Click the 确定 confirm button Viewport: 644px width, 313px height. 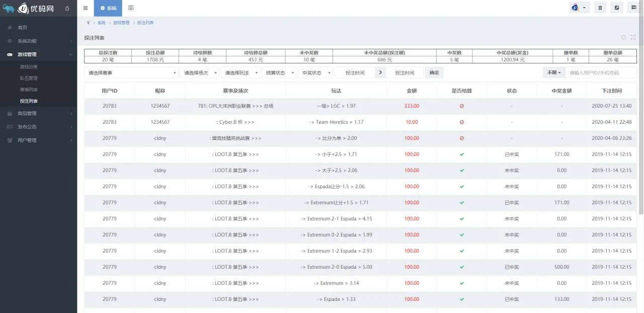(x=434, y=72)
